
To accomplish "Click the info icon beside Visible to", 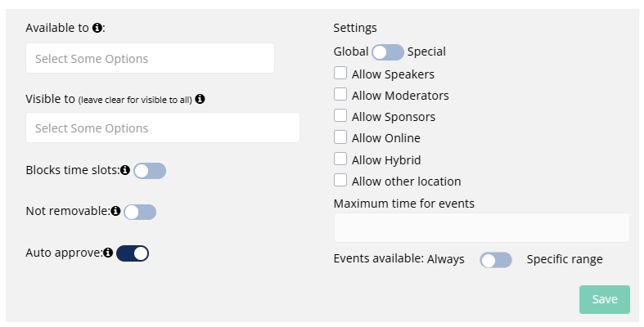I will click(200, 99).
